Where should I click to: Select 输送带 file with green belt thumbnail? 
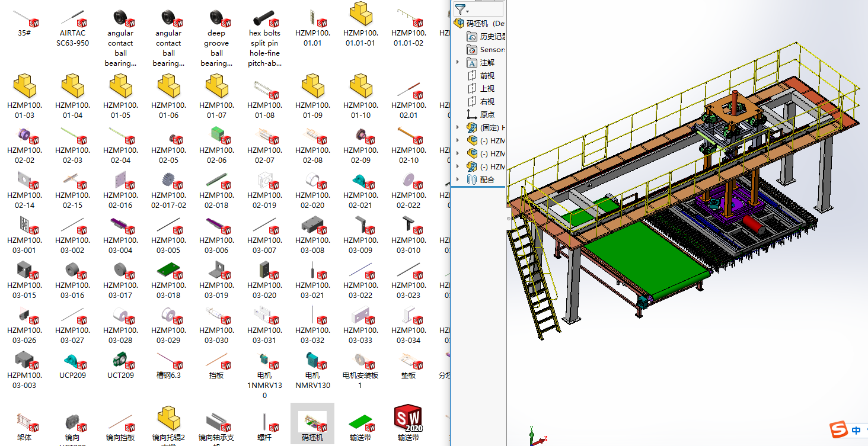coord(360,426)
